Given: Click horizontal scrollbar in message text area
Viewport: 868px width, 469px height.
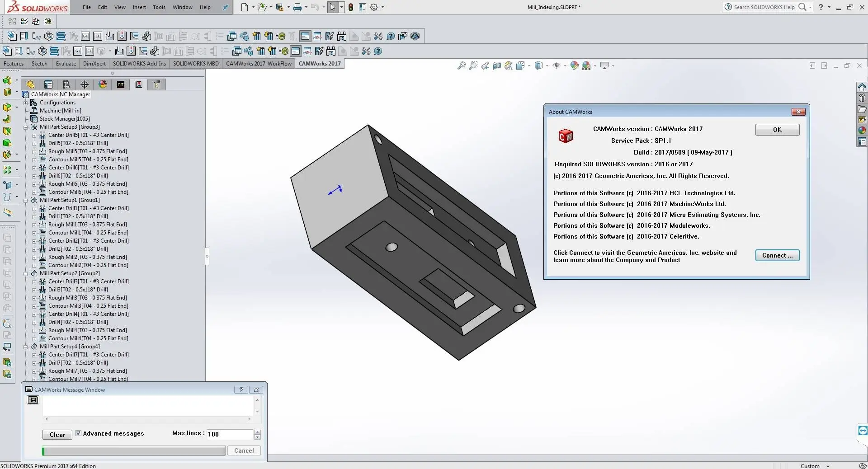Looking at the screenshot, I should [x=148, y=419].
